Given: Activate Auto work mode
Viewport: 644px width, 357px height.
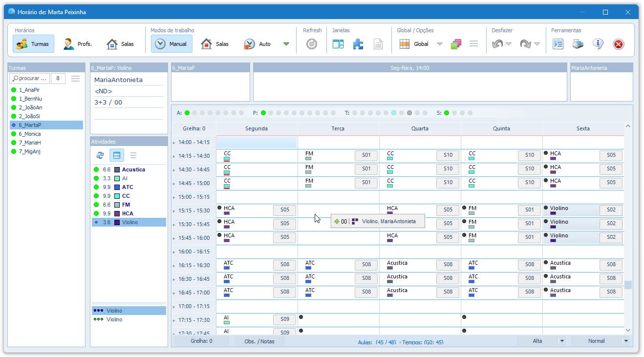Looking at the screenshot, I should [x=257, y=44].
